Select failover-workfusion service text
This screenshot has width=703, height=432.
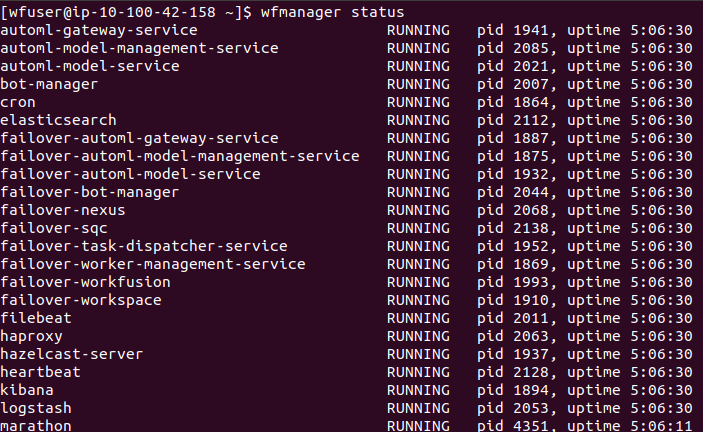point(85,282)
